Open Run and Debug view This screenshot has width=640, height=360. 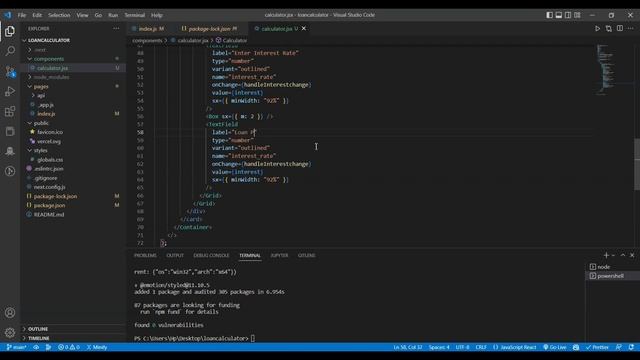pos(10,91)
